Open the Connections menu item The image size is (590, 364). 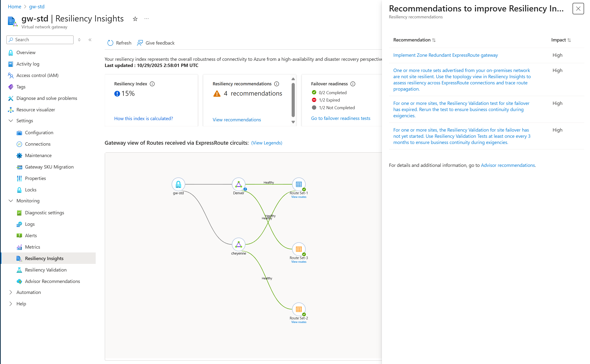pyautogui.click(x=38, y=144)
